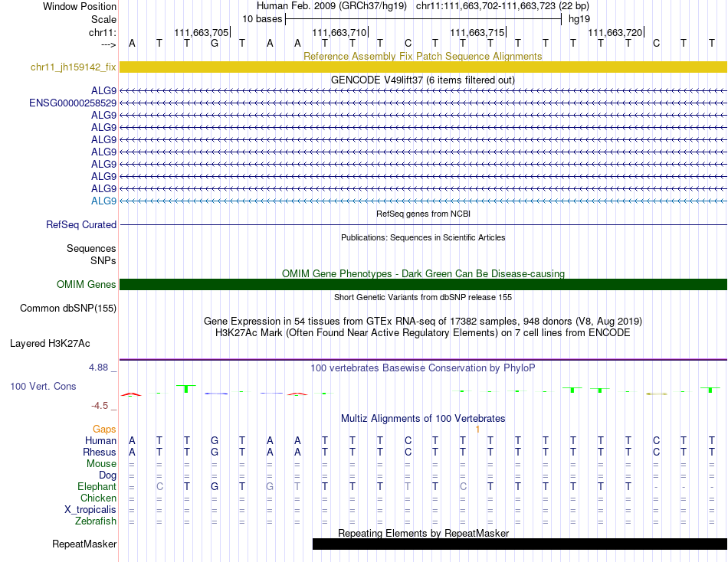
Task: Click the 111,663,720 position marker
Action: pyautogui.click(x=615, y=32)
